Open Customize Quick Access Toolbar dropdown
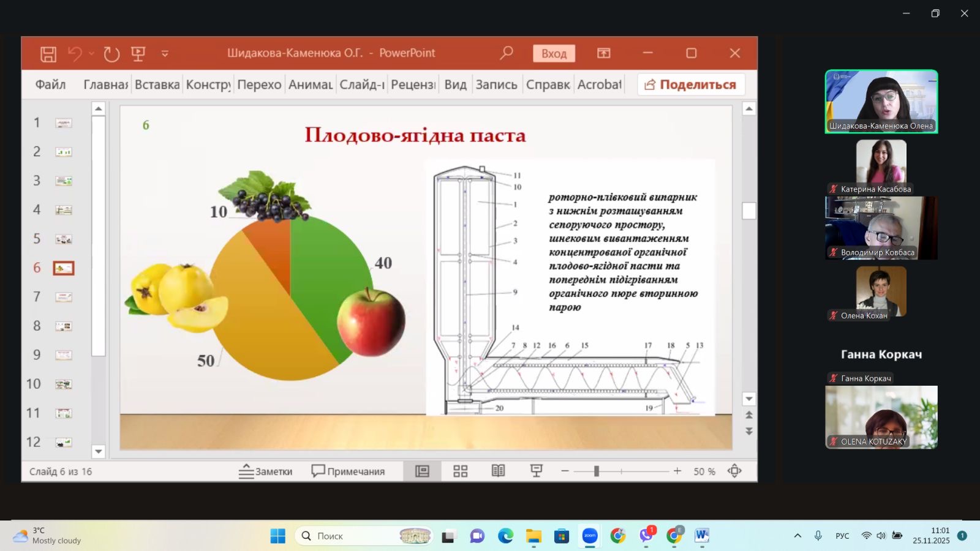Image resolution: width=980 pixels, height=551 pixels. click(165, 54)
